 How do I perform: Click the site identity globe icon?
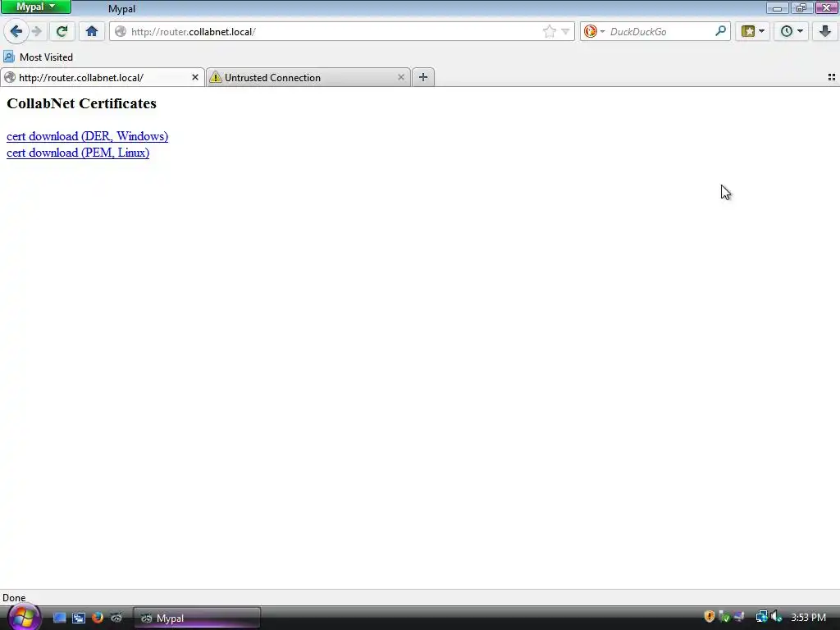tap(121, 32)
